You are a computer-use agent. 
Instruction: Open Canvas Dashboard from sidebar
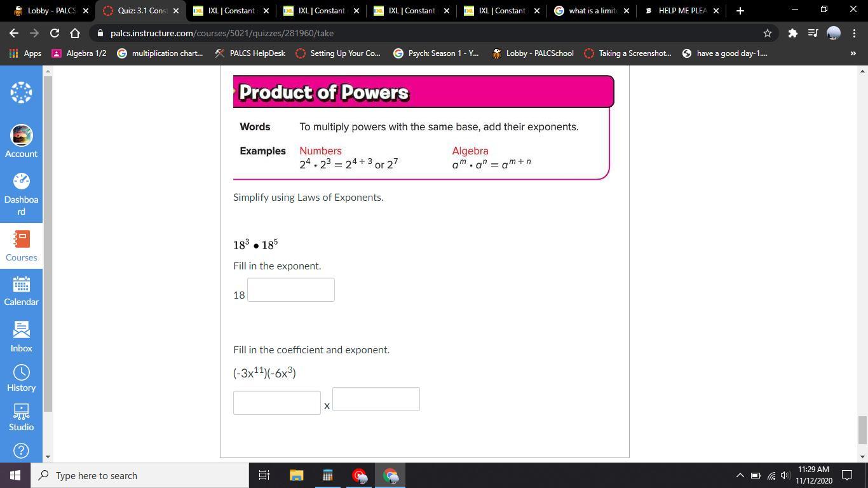(x=21, y=193)
